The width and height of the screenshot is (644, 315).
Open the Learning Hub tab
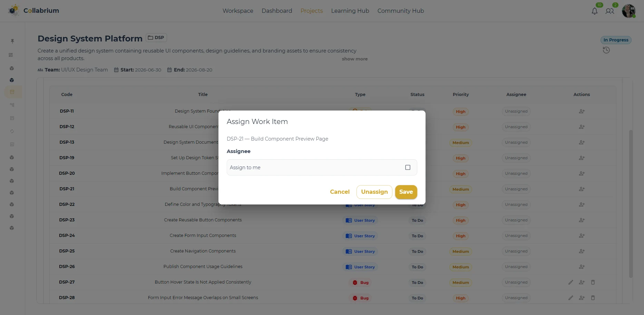point(350,11)
